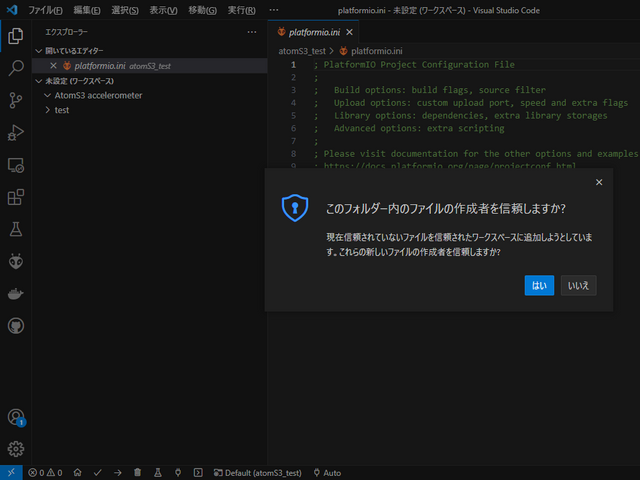Open the Docker whale icon

(16, 293)
